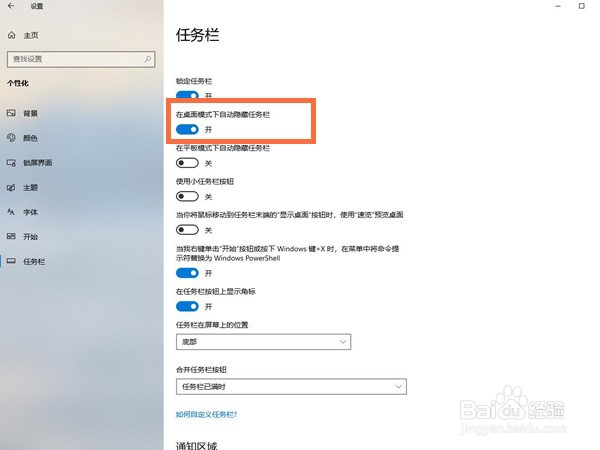
Task: Click the 底部 dropdown chevron arrow
Action: (343, 342)
